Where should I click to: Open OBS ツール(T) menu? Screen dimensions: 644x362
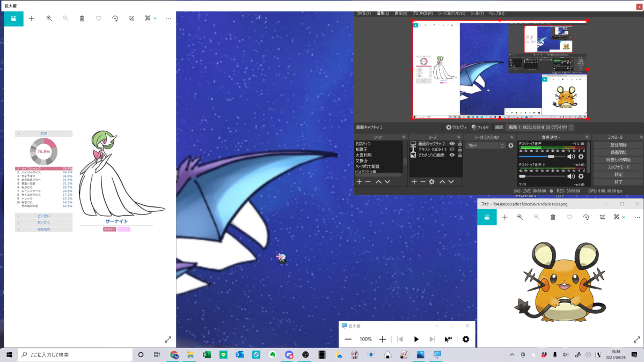[x=477, y=13]
